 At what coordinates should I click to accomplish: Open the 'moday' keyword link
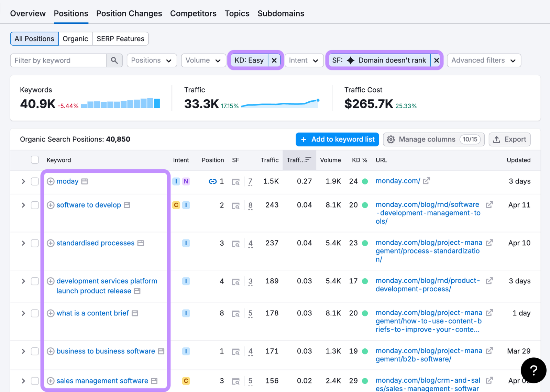(x=67, y=181)
